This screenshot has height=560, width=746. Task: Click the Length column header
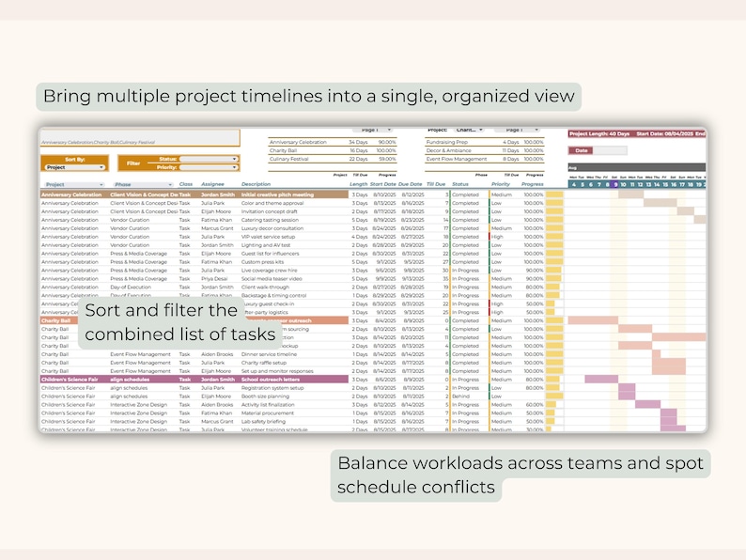point(358,184)
